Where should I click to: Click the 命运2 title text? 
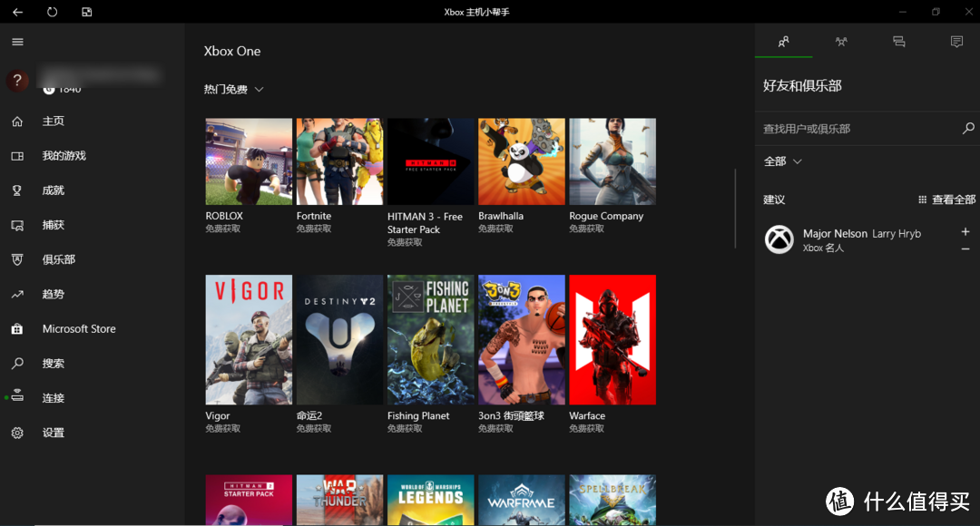click(309, 416)
